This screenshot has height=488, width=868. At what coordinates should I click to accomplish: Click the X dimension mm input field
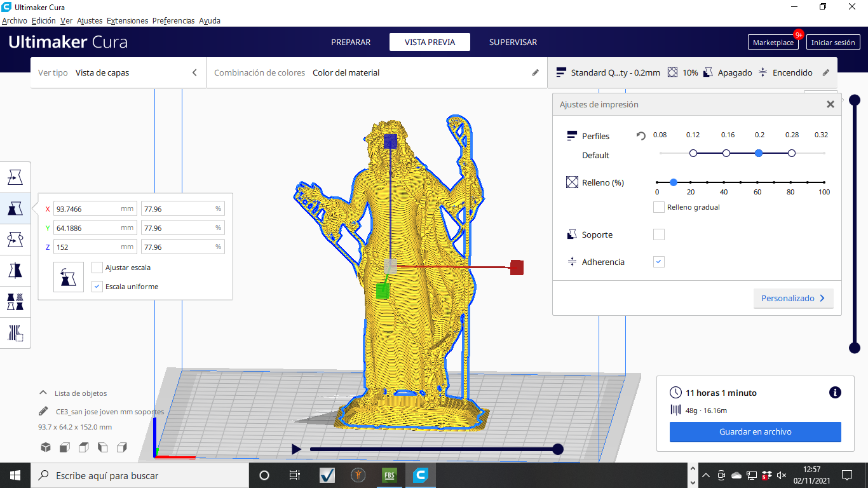pyautogui.click(x=95, y=208)
